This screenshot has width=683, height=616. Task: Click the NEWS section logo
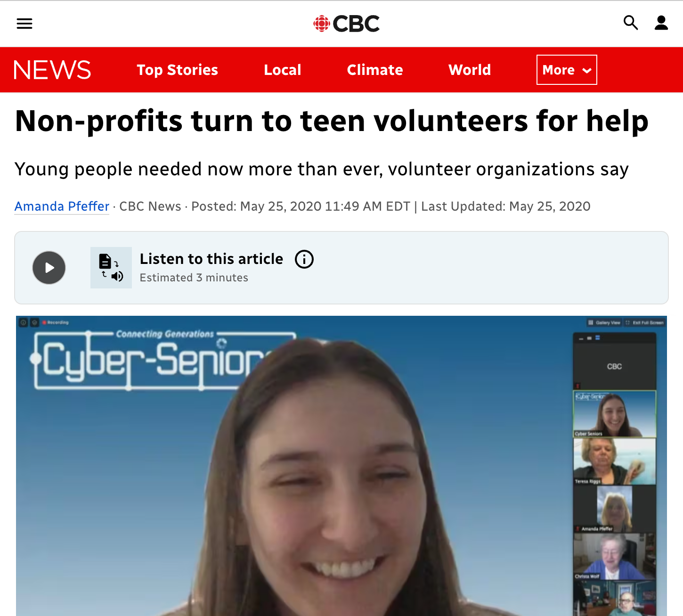[x=52, y=70]
